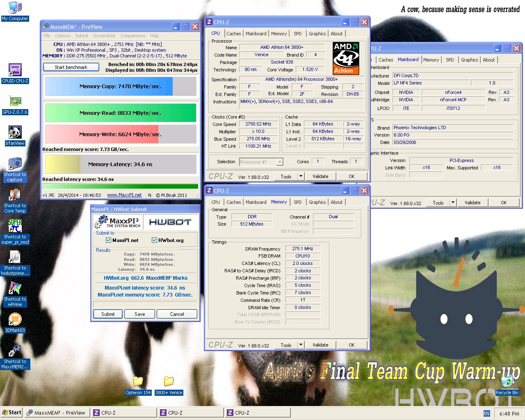Image resolution: width=525 pixels, height=420 pixels.
Task: Click the HWBOT logo in submit dialog
Action: (170, 222)
